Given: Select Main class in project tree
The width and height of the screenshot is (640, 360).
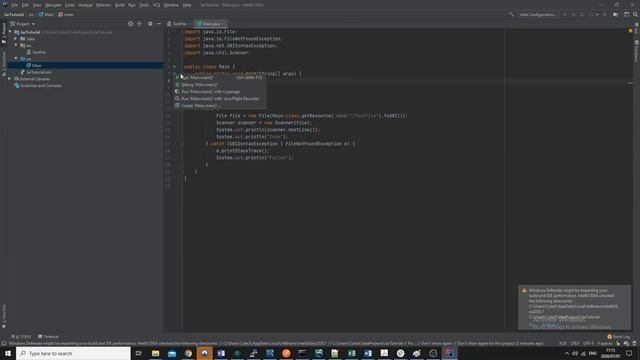Looking at the screenshot, I should coord(34,65).
